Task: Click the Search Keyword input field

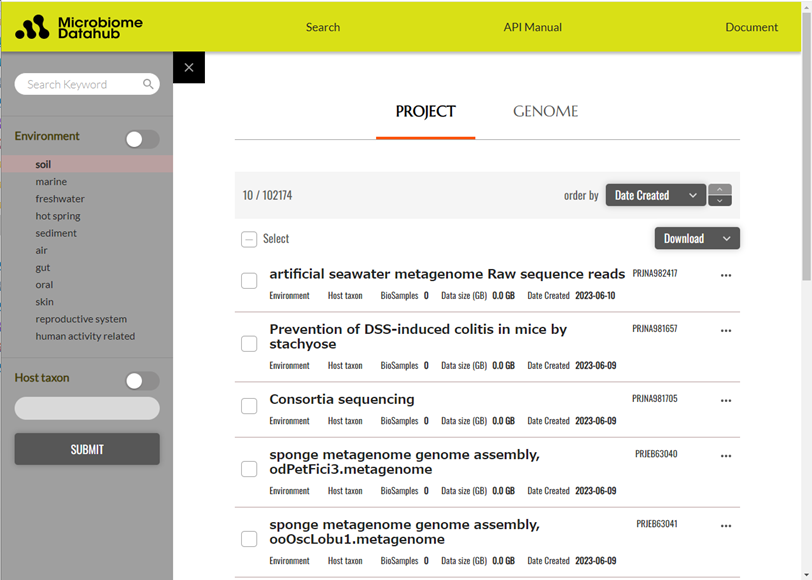Action: tap(80, 85)
